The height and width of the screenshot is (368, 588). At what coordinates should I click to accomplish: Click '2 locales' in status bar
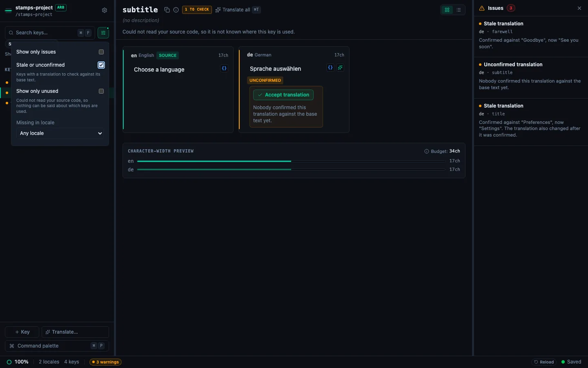[49, 362]
